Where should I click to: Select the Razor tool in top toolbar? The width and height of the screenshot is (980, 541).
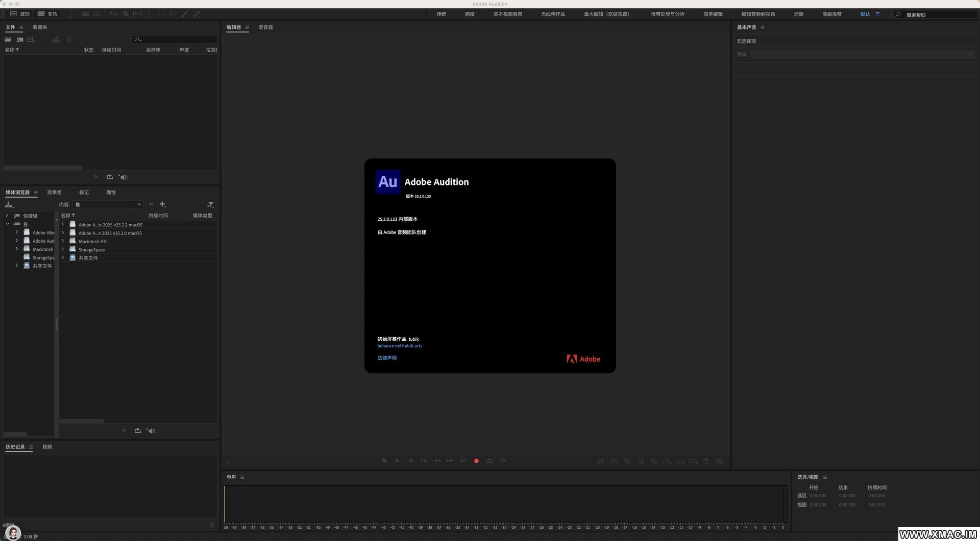[126, 14]
